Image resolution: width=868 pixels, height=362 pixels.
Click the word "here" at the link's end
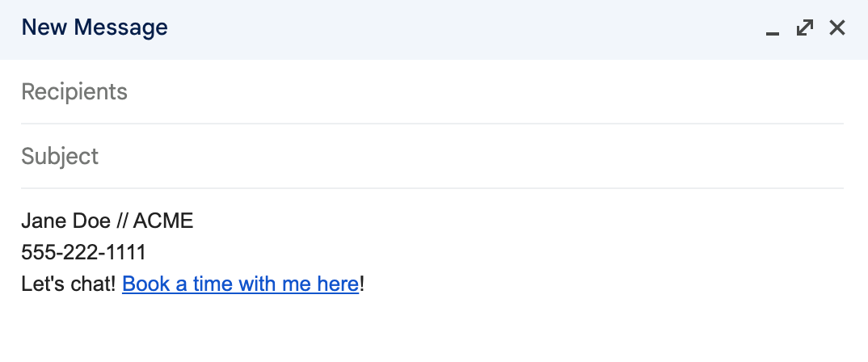[337, 284]
